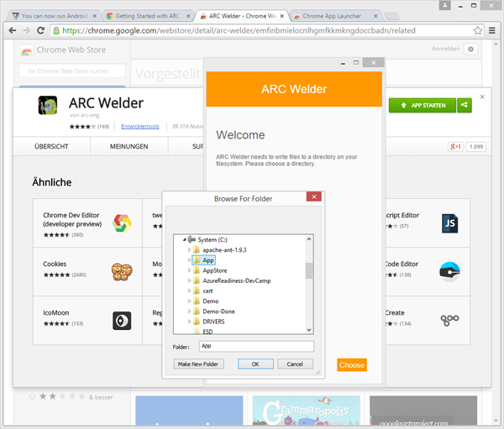Click the Chrome Web Store search box
Image resolution: width=504 pixels, height=429 pixels.
pyautogui.click(x=72, y=71)
